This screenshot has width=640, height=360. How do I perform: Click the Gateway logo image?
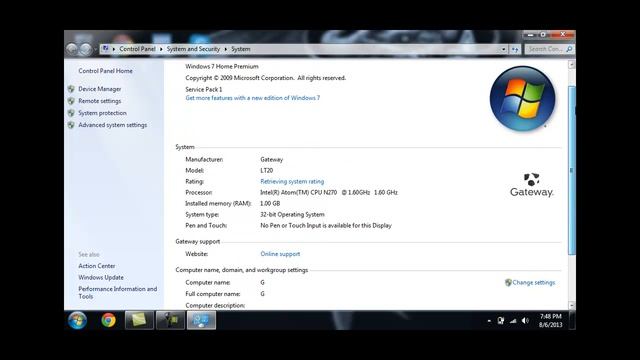coord(531,185)
